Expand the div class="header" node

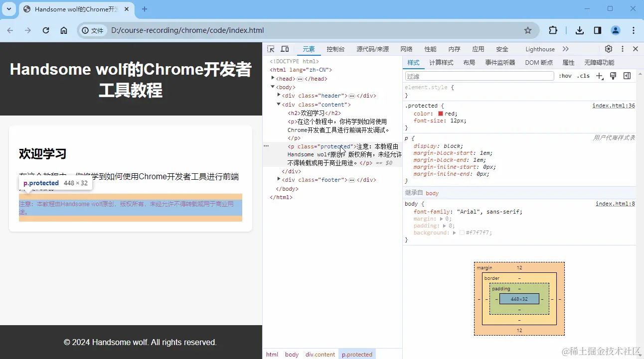(x=279, y=95)
